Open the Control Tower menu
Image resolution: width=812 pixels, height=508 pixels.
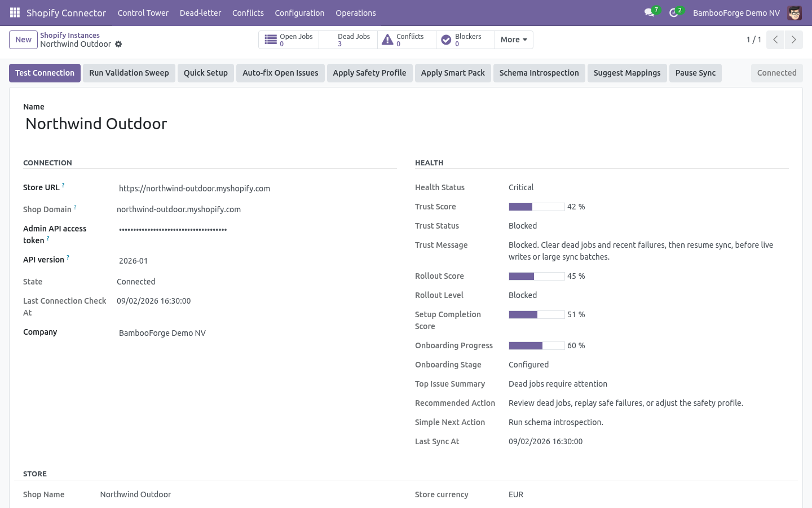143,12
